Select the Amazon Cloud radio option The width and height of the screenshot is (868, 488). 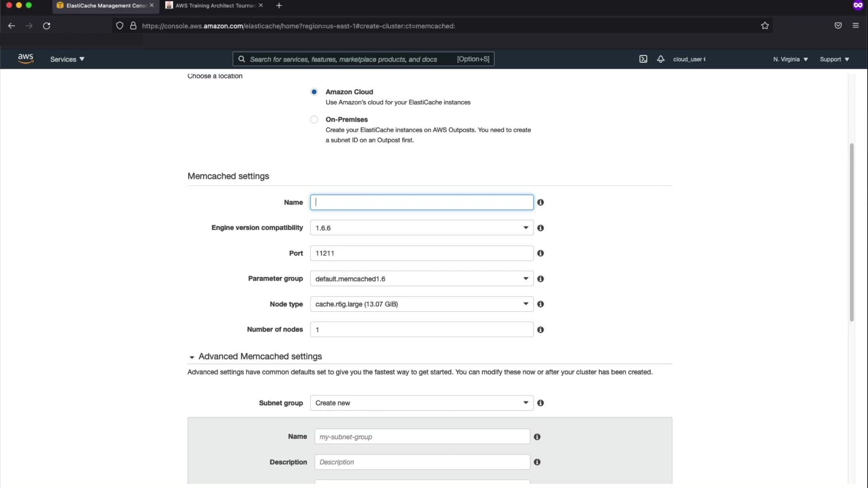(x=314, y=92)
